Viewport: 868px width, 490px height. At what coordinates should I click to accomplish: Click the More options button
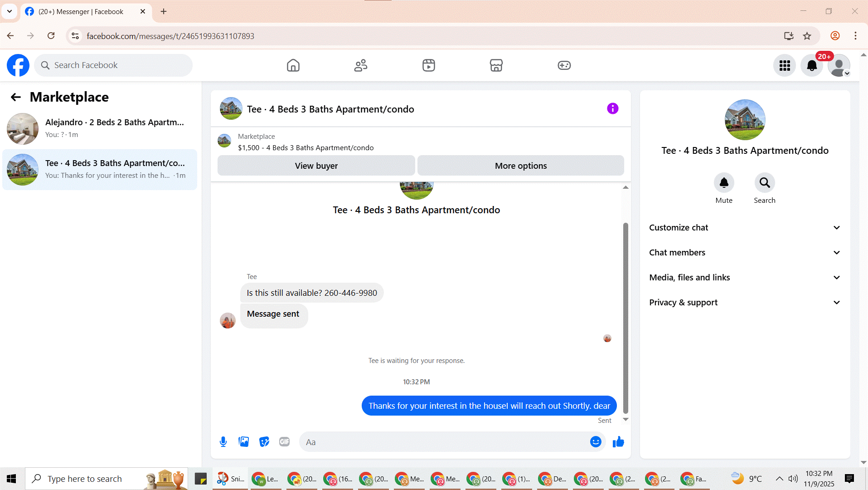[x=521, y=166]
